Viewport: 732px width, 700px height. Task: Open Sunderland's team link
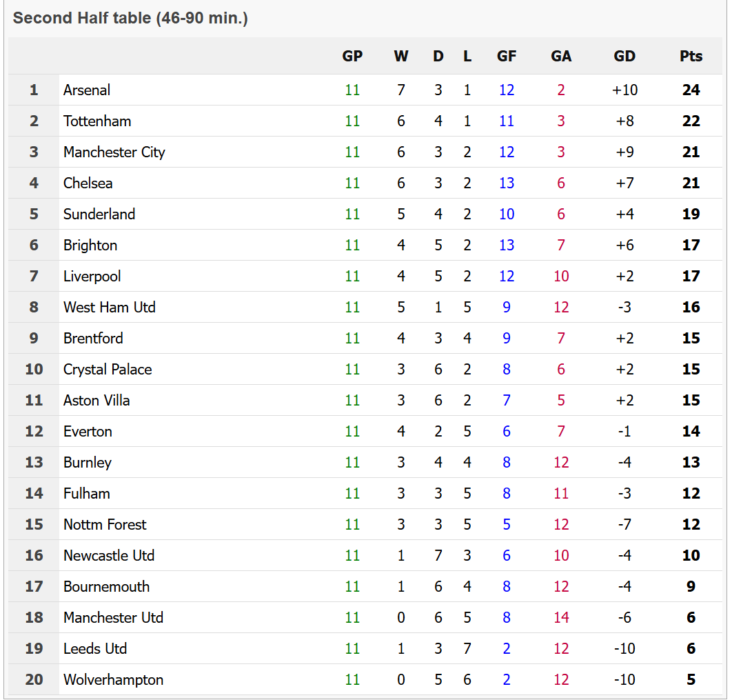point(99,214)
